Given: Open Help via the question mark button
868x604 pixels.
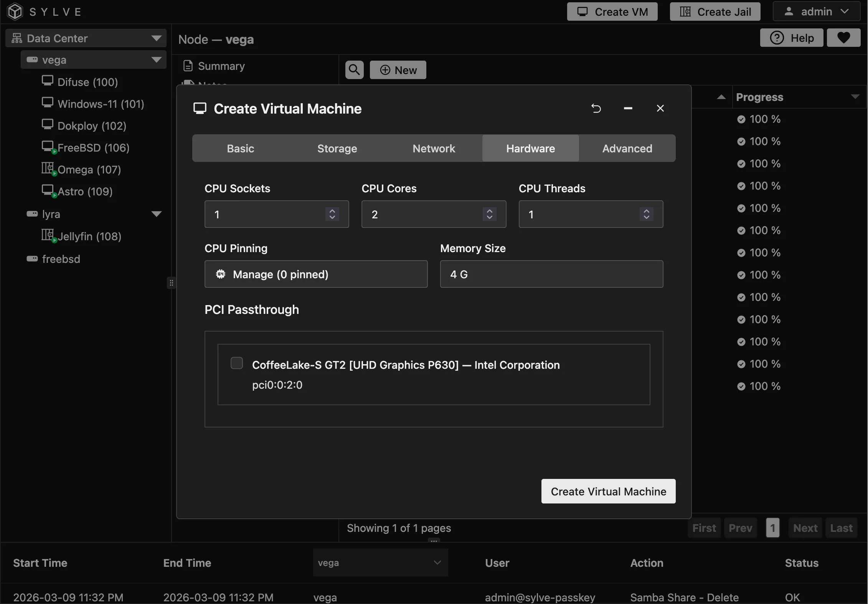Looking at the screenshot, I should tap(791, 38).
